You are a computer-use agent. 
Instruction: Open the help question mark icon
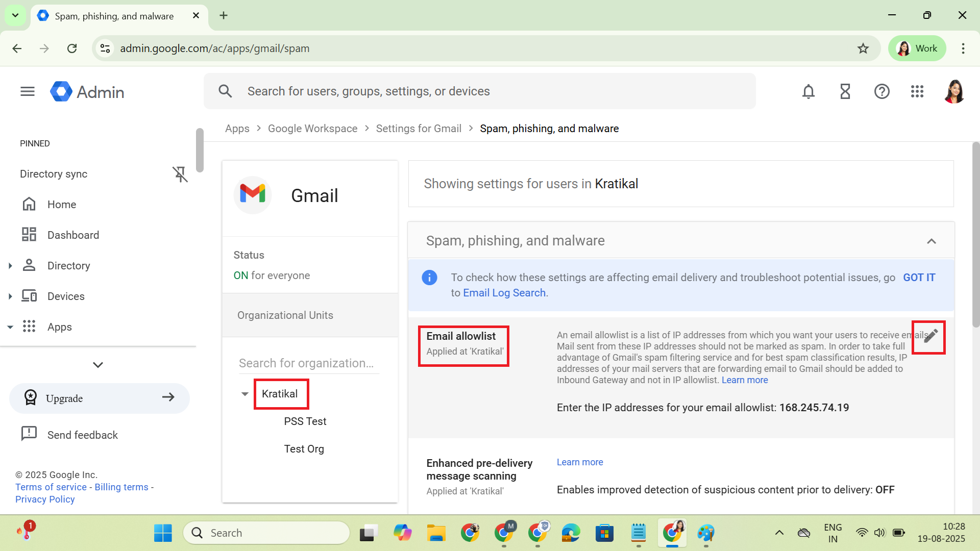(x=882, y=91)
